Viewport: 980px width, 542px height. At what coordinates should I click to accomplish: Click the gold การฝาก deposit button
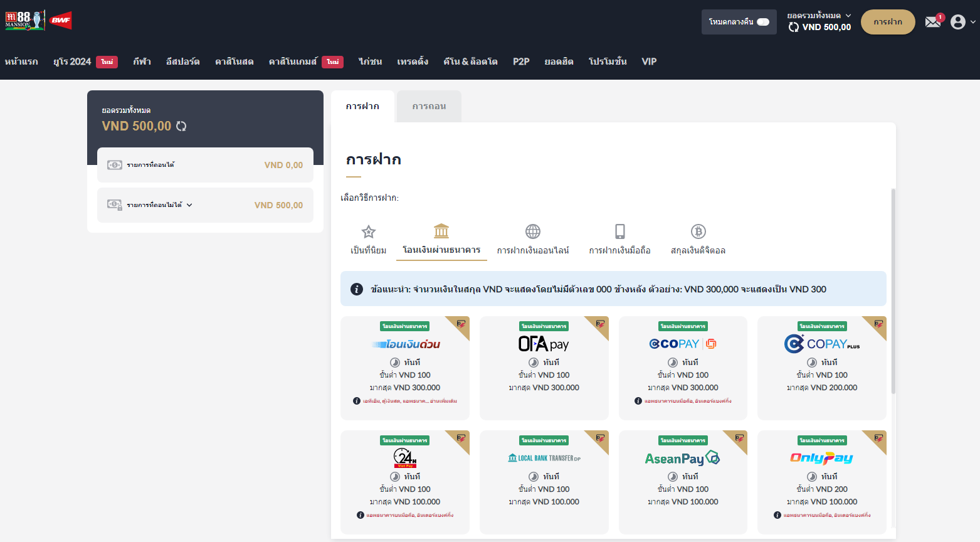(887, 22)
